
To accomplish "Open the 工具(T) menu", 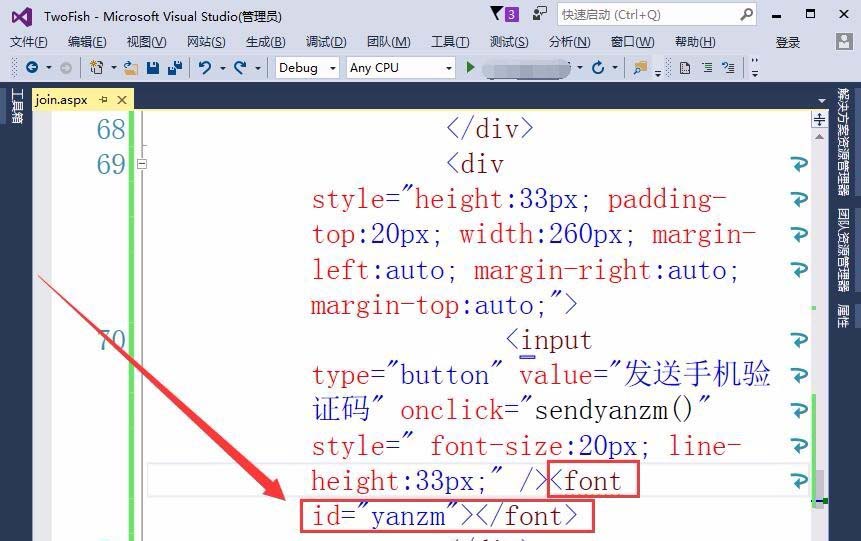I will tap(450, 42).
